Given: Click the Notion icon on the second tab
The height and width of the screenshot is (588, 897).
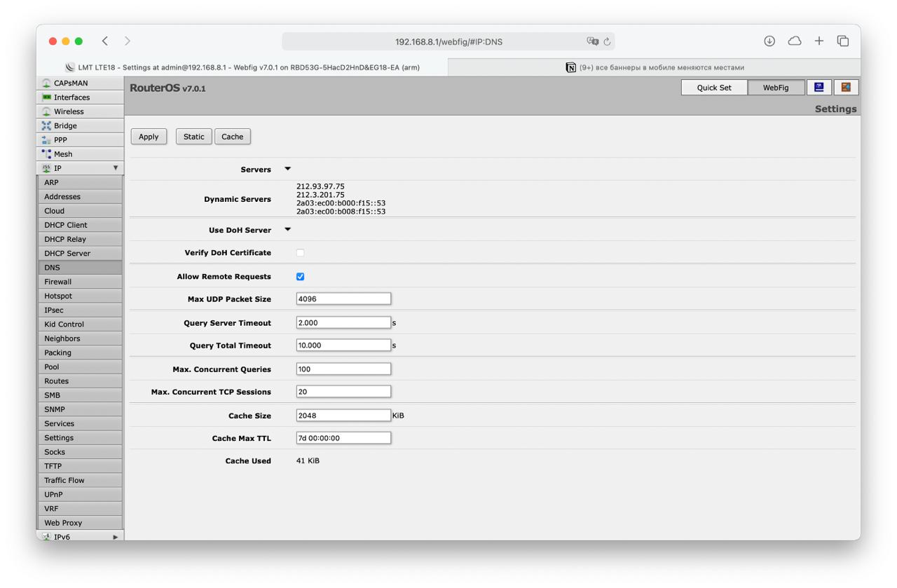Looking at the screenshot, I should [570, 67].
